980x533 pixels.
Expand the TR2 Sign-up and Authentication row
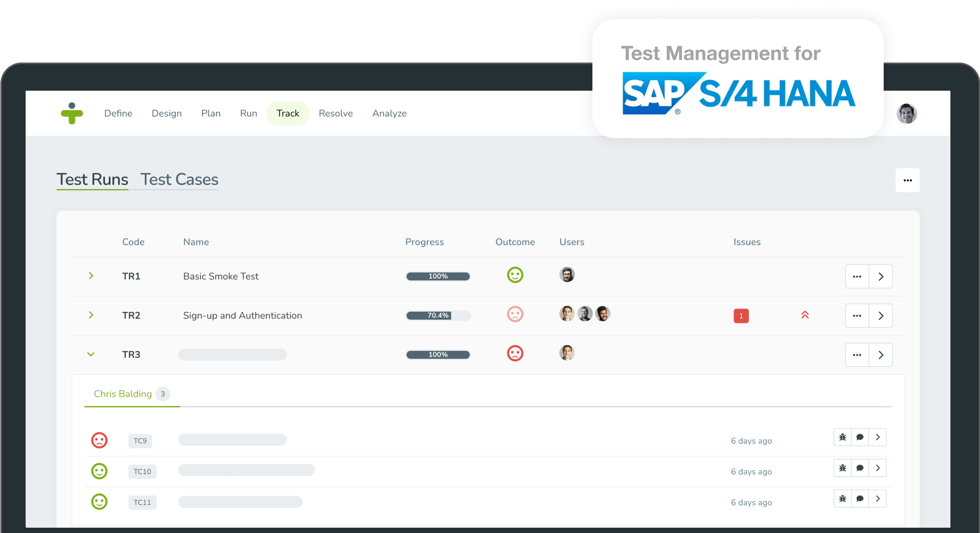tap(91, 315)
